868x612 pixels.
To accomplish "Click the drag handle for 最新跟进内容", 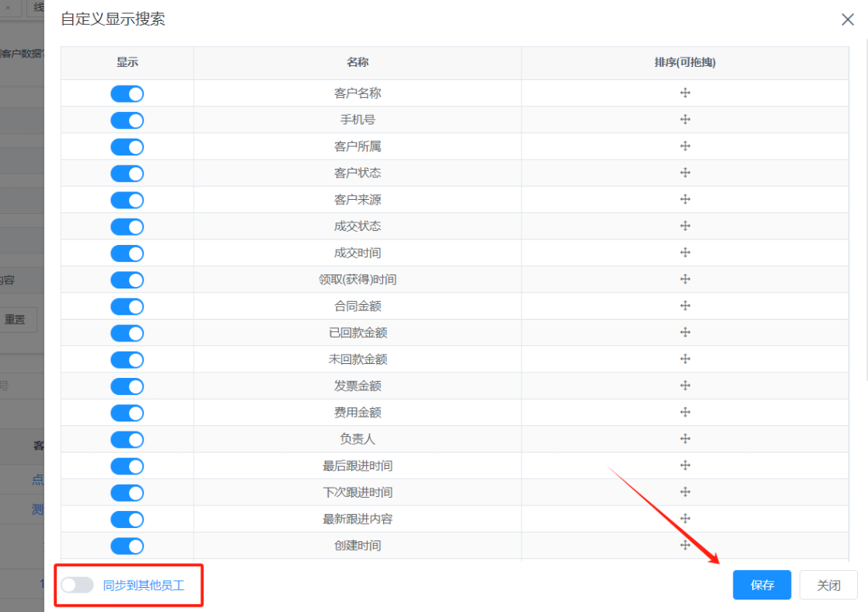I will 685,519.
